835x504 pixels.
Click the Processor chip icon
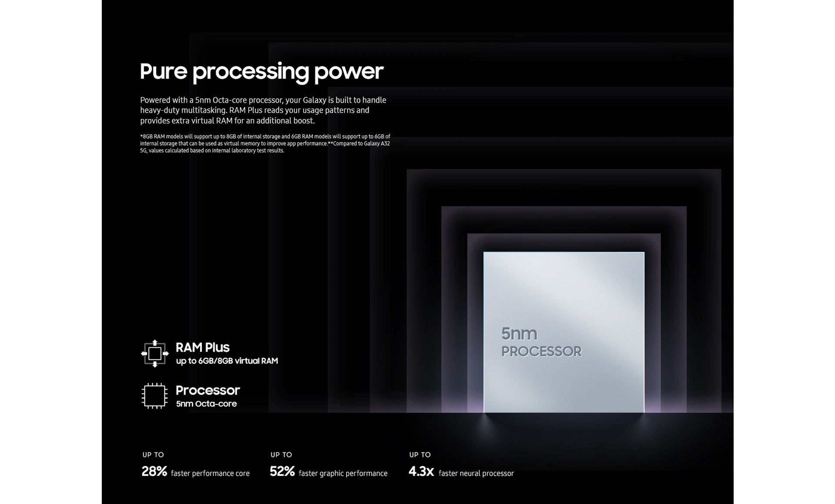154,396
